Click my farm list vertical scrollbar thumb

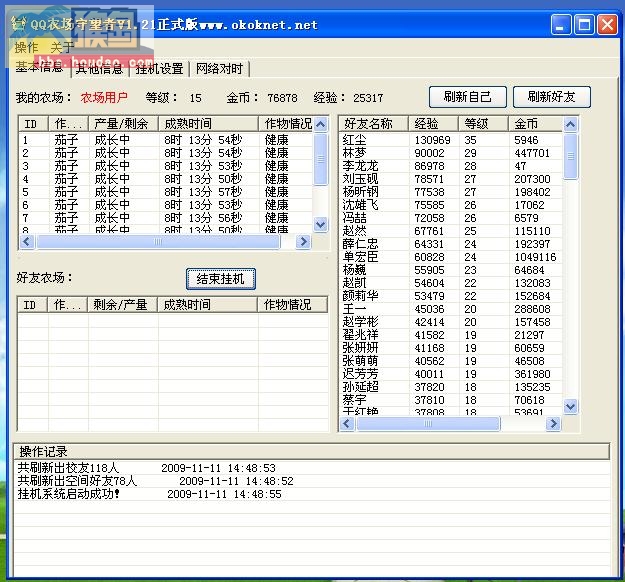320,159
